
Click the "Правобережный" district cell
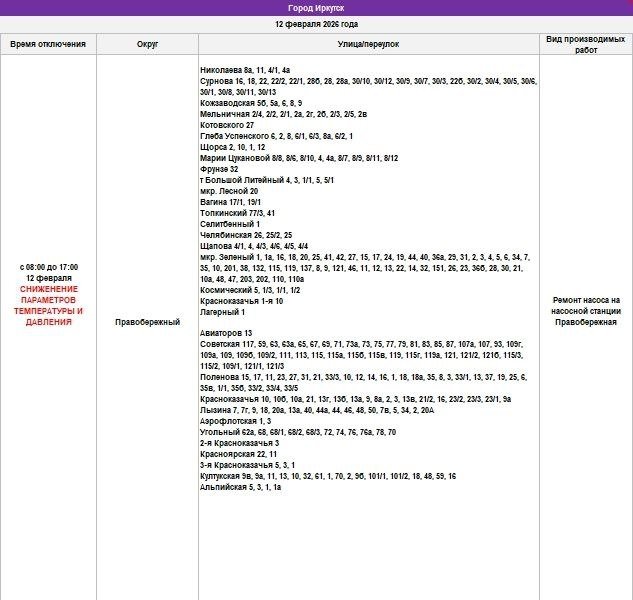(147, 322)
